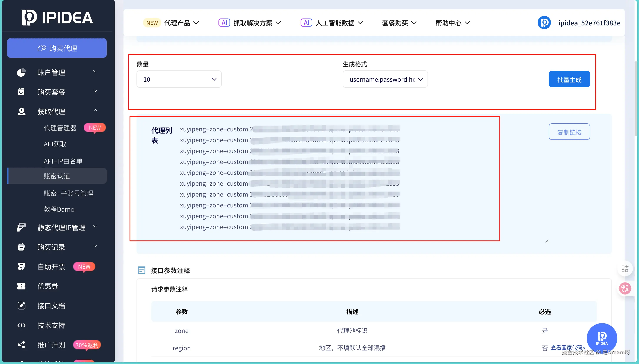Select API获取 in the sidebar
The width and height of the screenshot is (639, 364).
point(55,144)
